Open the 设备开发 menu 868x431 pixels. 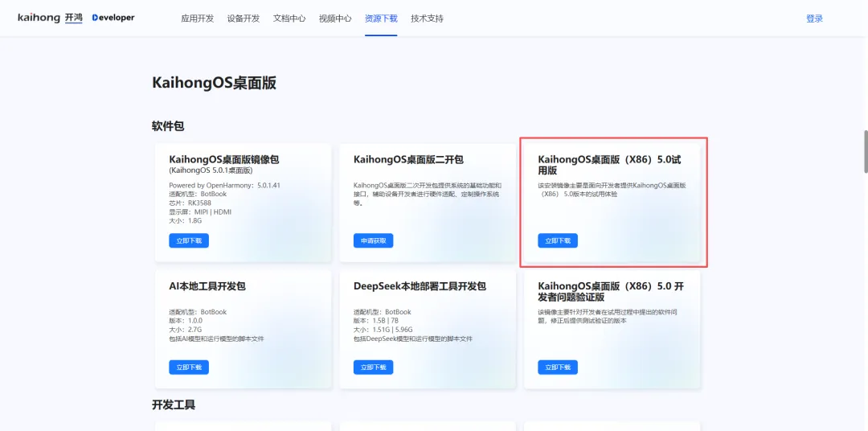243,18
